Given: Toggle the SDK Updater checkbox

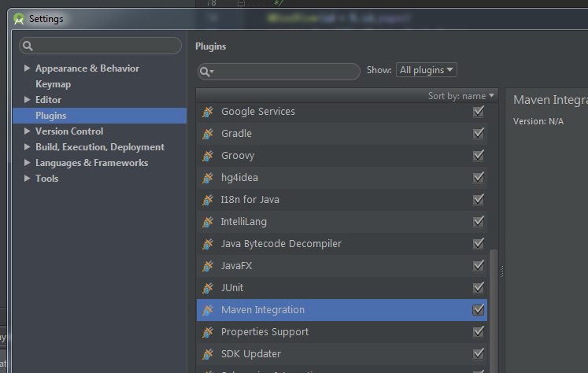Looking at the screenshot, I should (479, 354).
